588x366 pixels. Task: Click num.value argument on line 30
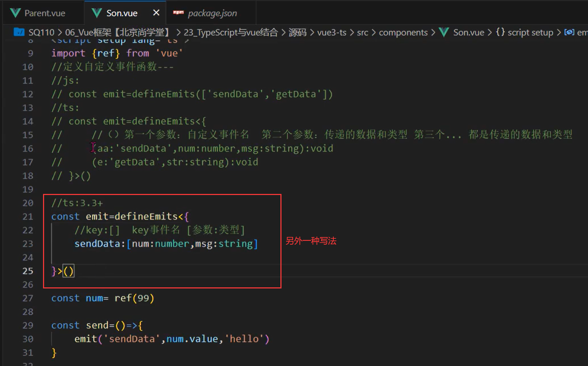click(192, 339)
